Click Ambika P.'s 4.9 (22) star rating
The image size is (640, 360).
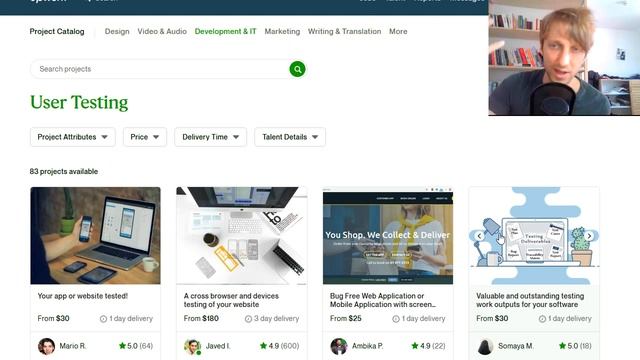pyautogui.click(x=428, y=346)
